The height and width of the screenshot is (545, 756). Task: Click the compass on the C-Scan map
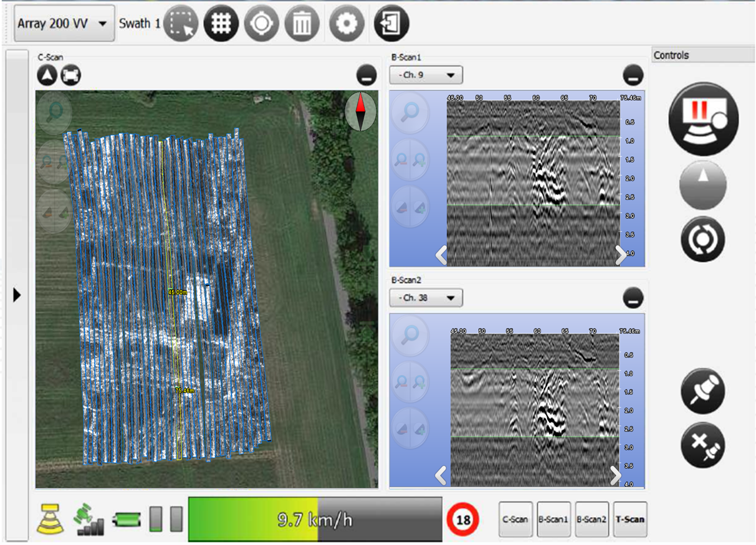(x=361, y=111)
